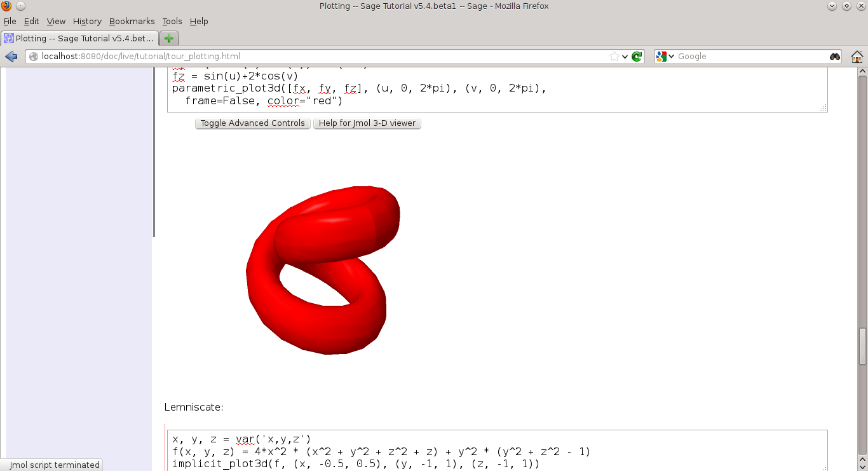Click the Firefox back arrow button

click(11, 57)
